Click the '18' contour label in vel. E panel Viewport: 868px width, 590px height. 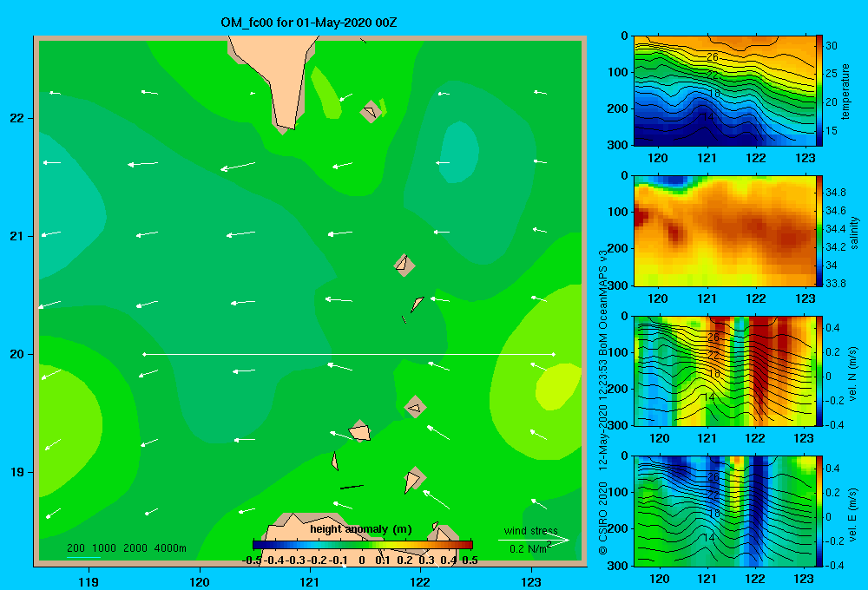pos(714,513)
